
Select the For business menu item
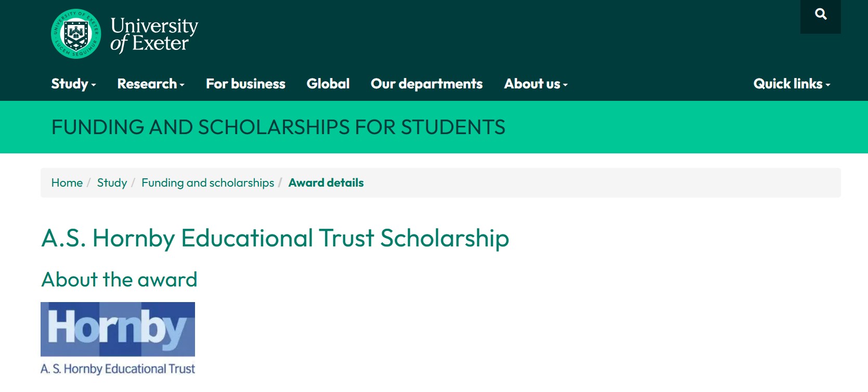[x=245, y=84]
